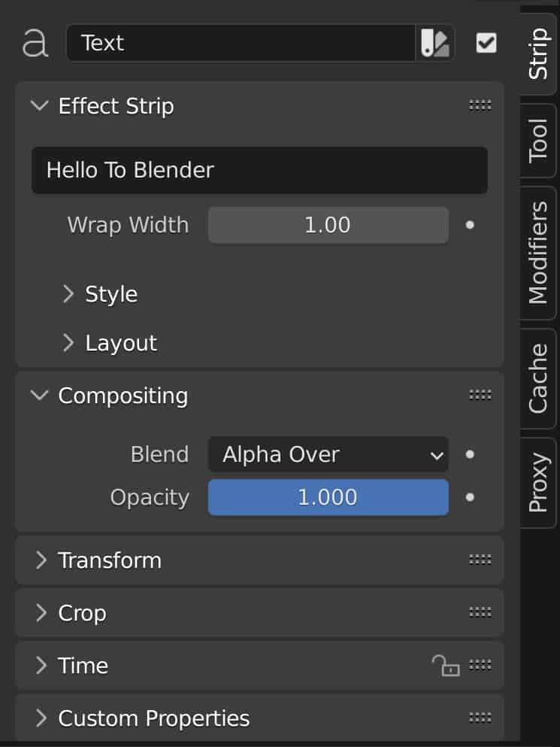Click the drag grip on the Effect Strip header
Viewport: 560px width, 747px height.
click(481, 105)
